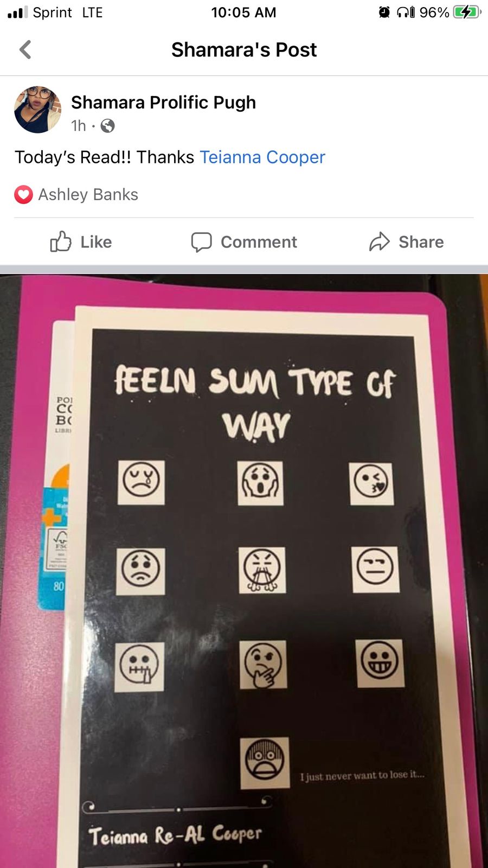Tap the Share arrow icon

(x=380, y=242)
